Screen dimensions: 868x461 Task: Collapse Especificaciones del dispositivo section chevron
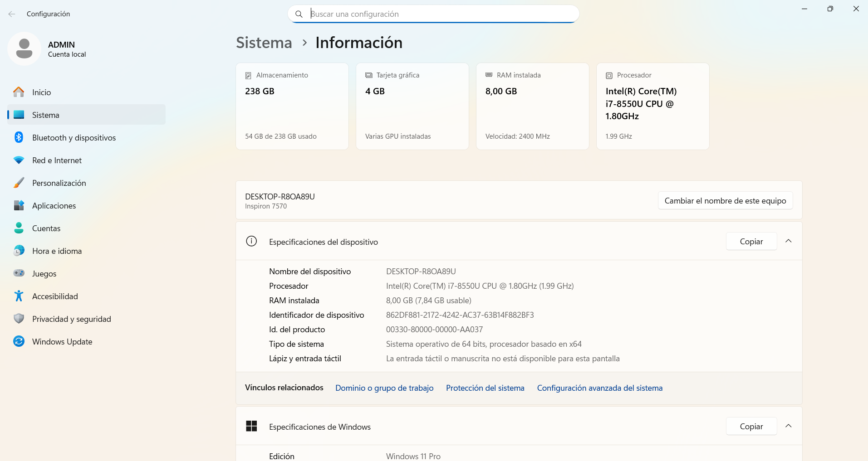click(x=789, y=241)
